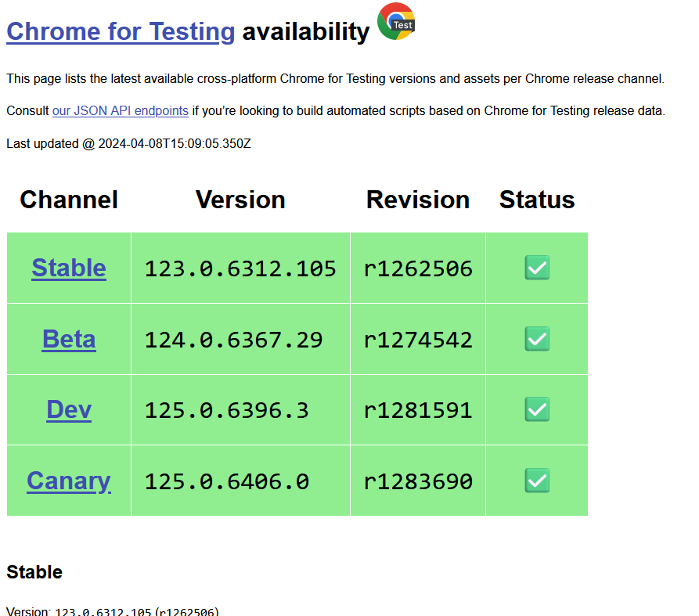699x616 pixels.
Task: Jump to the Canary channel link
Action: click(x=69, y=481)
